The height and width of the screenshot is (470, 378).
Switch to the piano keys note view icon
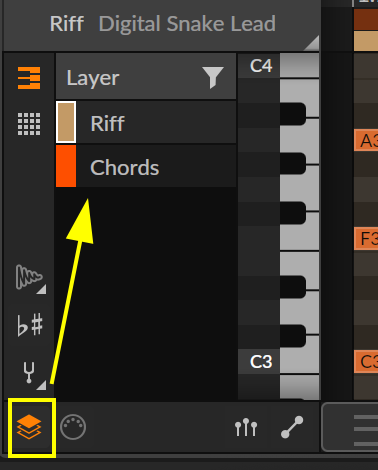(29, 78)
